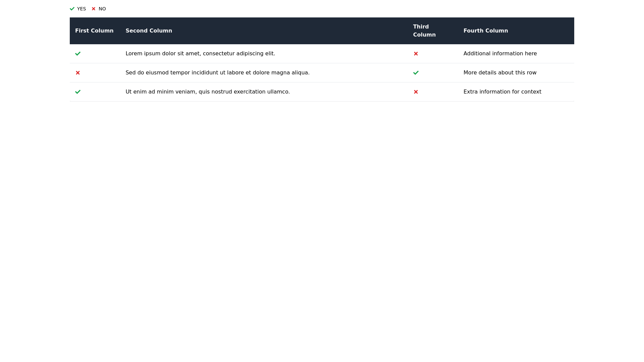Viewport: 644px width, 362px height.
Task: Click the red X beside Sed do eiusmod row
Action: tap(78, 73)
